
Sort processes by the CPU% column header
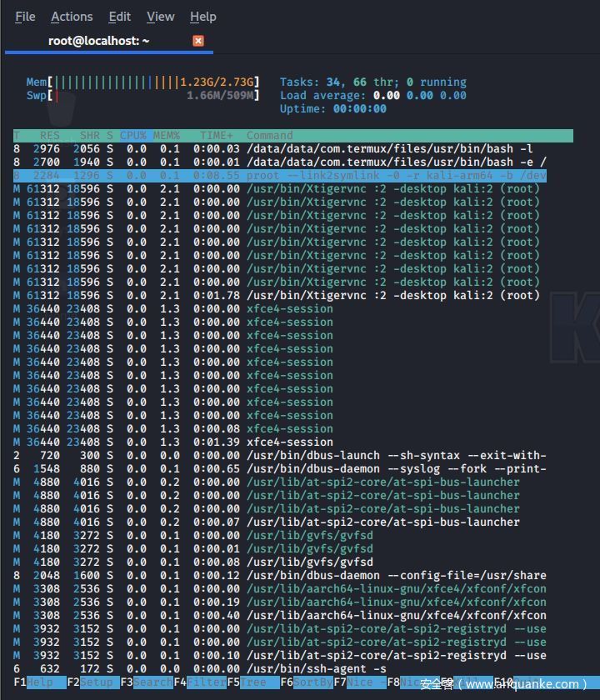[132, 135]
